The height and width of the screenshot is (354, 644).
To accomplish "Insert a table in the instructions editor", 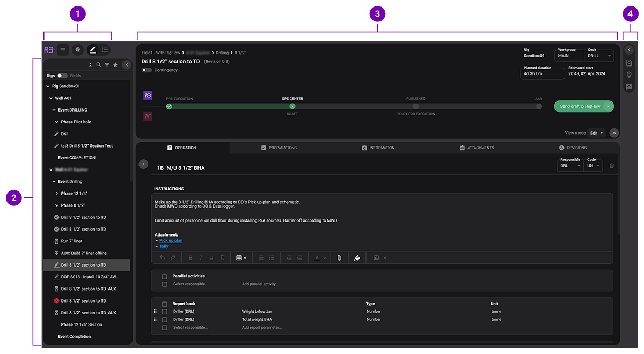I will point(240,258).
